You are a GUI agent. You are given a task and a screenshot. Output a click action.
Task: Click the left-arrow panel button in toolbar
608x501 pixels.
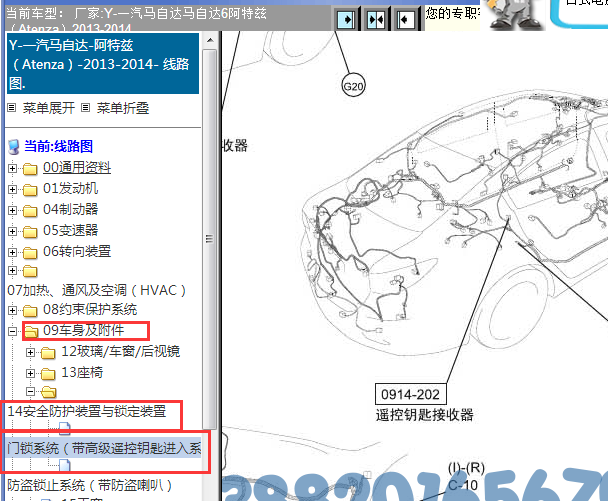pyautogui.click(x=406, y=19)
